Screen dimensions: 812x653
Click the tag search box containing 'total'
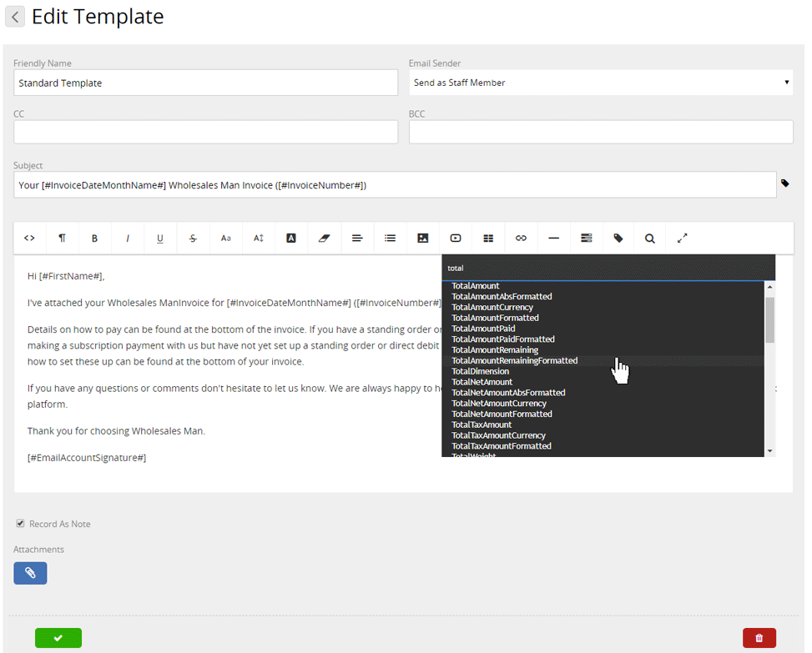(x=608, y=268)
